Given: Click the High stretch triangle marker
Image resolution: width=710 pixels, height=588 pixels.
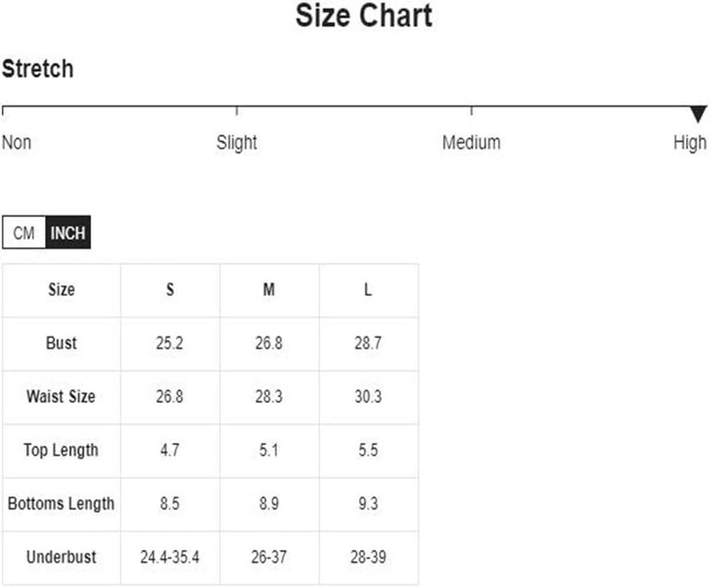Looking at the screenshot, I should point(698,114).
